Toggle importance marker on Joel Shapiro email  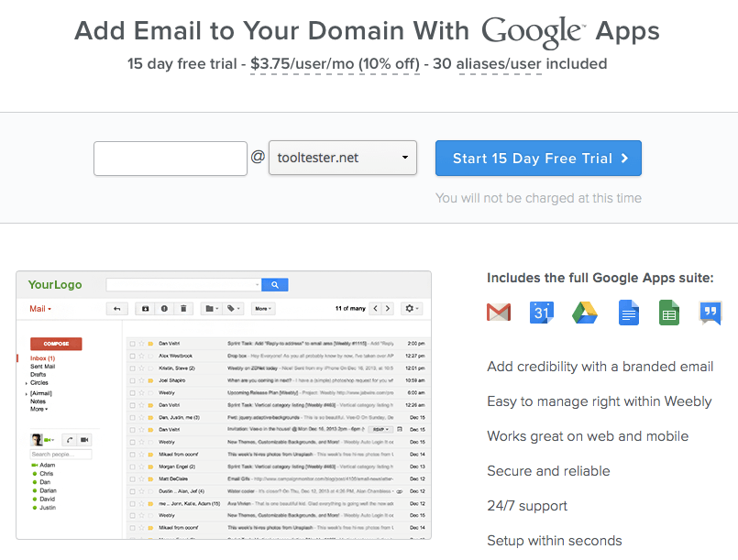click(x=150, y=380)
